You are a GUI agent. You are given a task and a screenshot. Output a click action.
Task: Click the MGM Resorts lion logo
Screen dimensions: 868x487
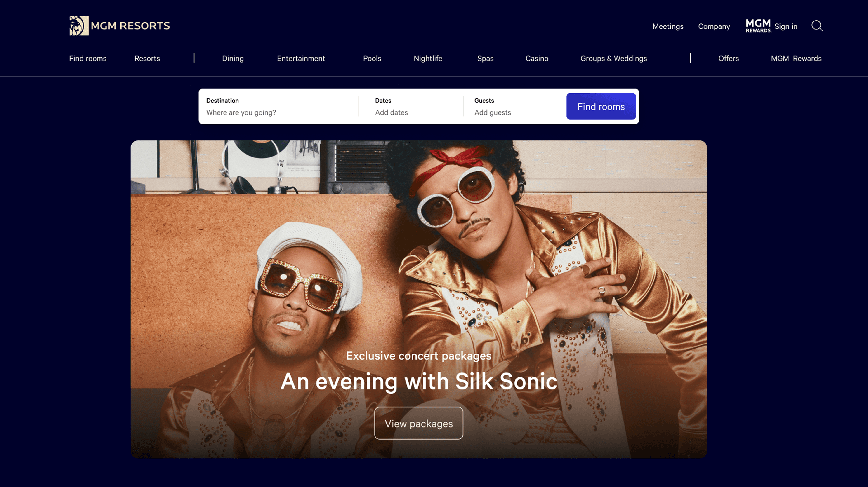tap(79, 26)
